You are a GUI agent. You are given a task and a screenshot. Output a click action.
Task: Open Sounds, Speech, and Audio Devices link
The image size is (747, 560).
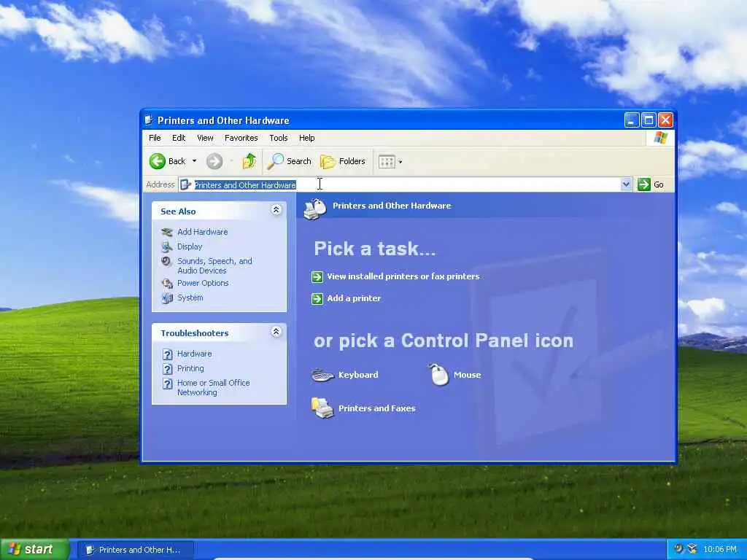(x=215, y=265)
